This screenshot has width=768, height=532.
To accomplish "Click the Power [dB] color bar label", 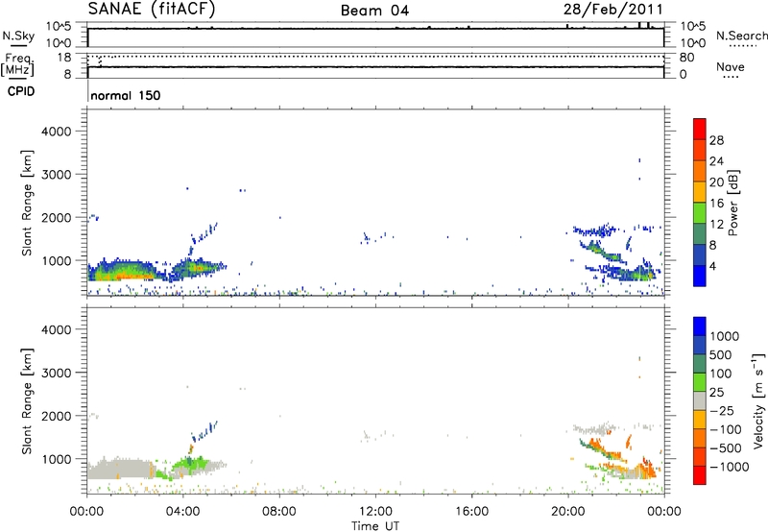I will coord(732,203).
